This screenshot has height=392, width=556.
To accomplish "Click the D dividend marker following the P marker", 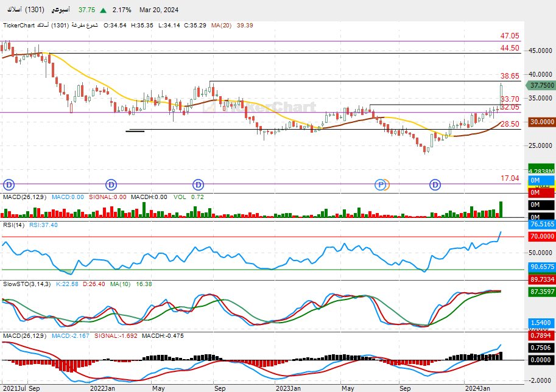I will click(x=435, y=184).
